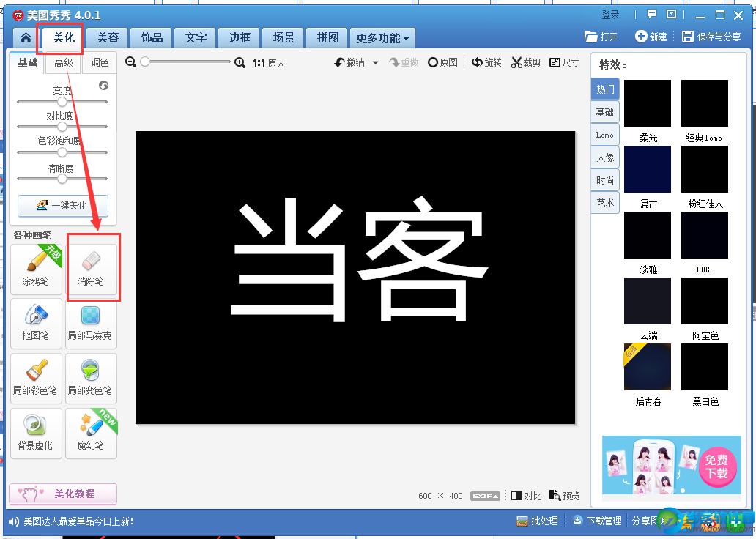Switch to the 饰品 tab

pos(152,37)
